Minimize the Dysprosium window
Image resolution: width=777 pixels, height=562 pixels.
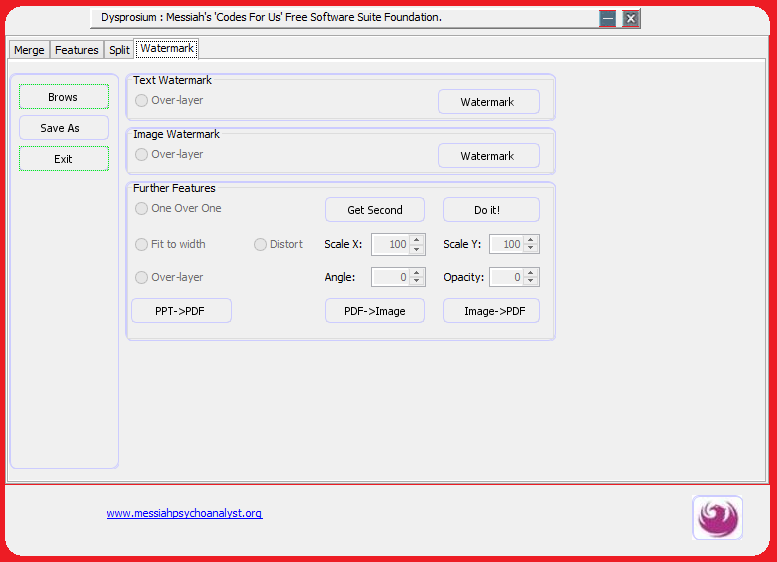tap(608, 19)
